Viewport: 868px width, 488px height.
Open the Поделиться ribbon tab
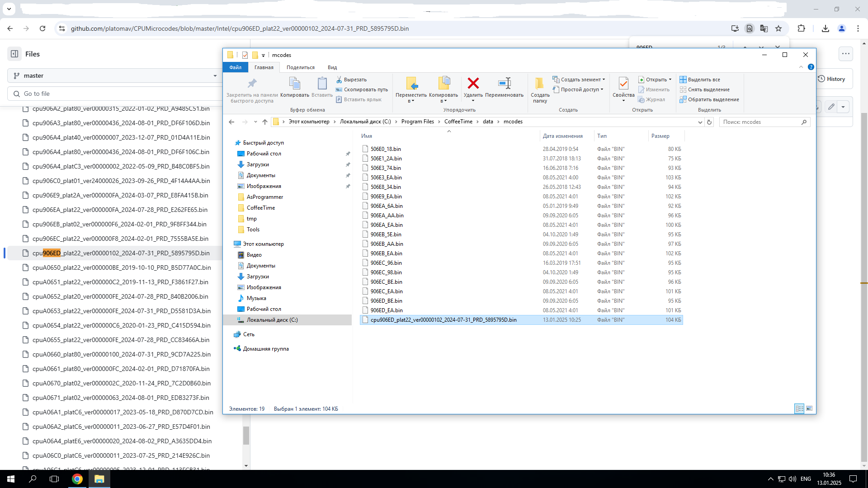tap(300, 67)
